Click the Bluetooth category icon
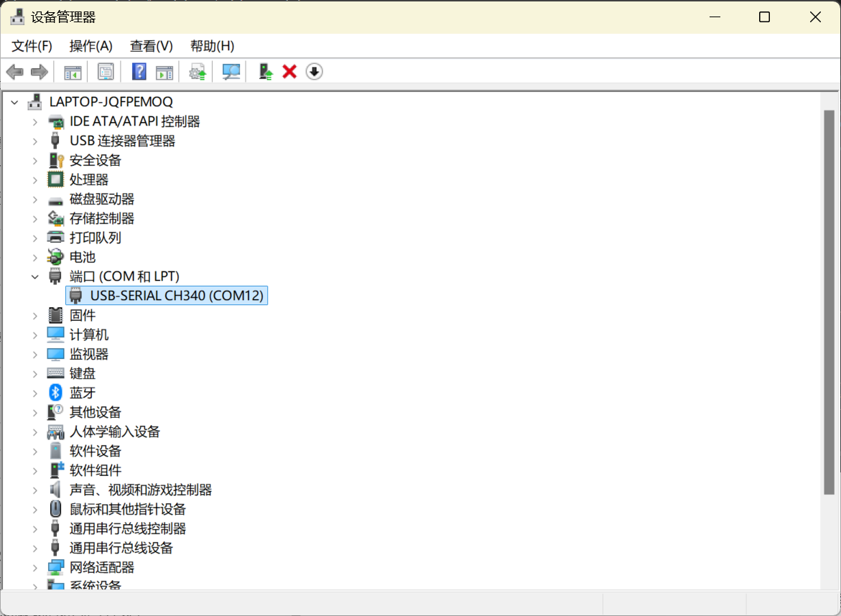This screenshot has height=616, width=841. coord(56,393)
